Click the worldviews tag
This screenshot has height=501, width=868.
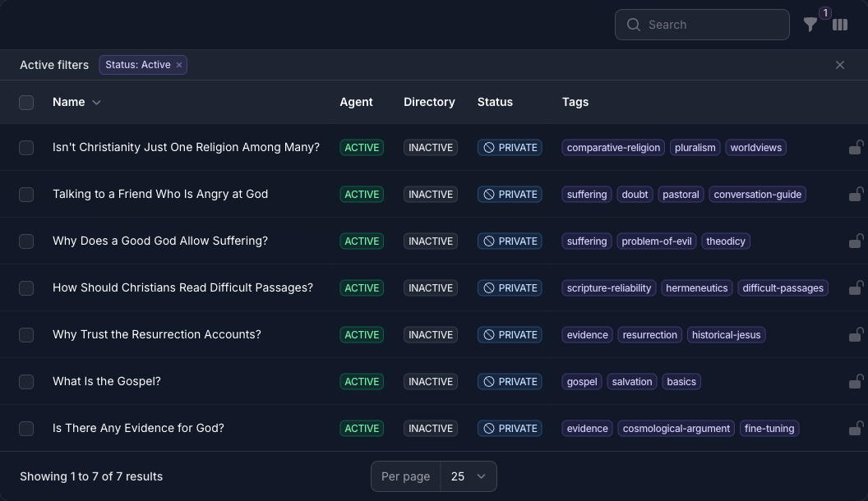[x=755, y=148]
